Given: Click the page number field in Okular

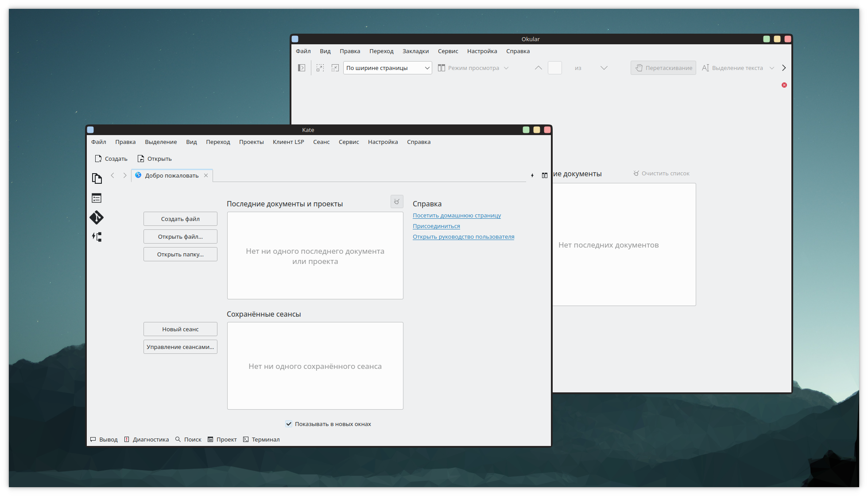Looking at the screenshot, I should tap(555, 68).
